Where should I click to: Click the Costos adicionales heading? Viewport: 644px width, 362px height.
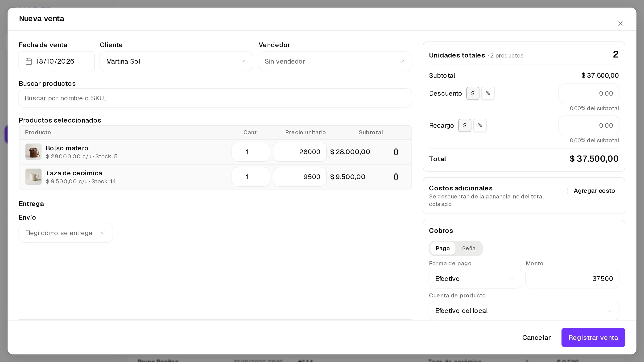pyautogui.click(x=461, y=188)
